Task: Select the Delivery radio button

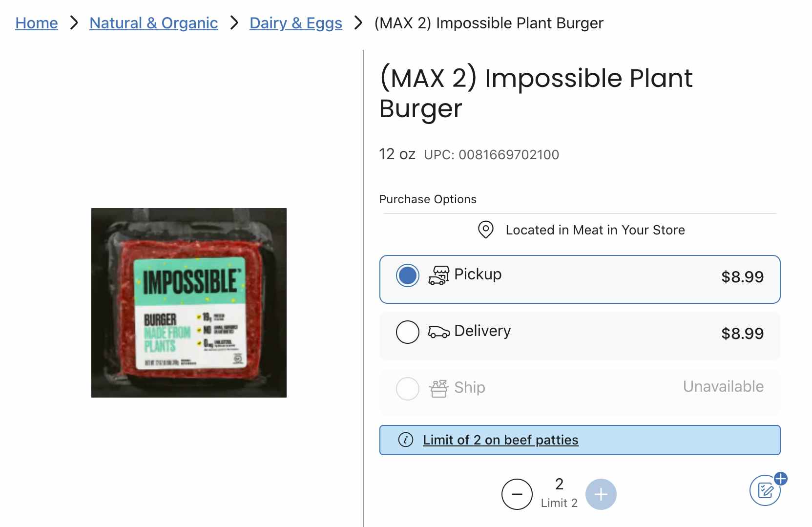Action: pyautogui.click(x=407, y=332)
